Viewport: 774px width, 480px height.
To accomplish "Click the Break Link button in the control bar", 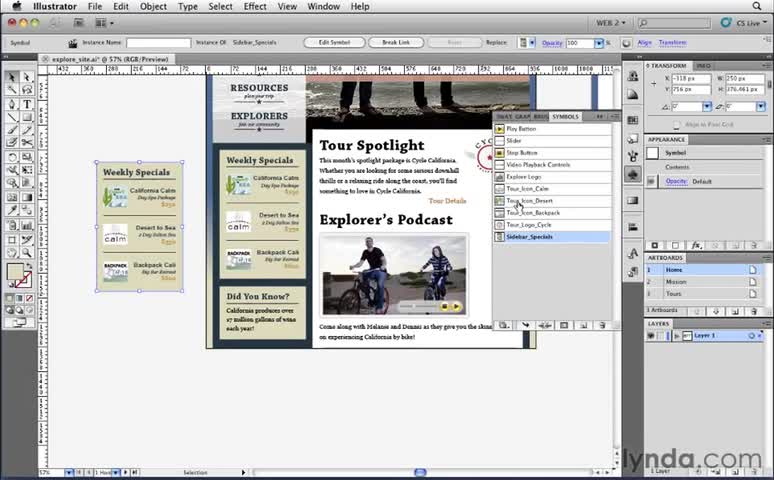I will point(396,42).
